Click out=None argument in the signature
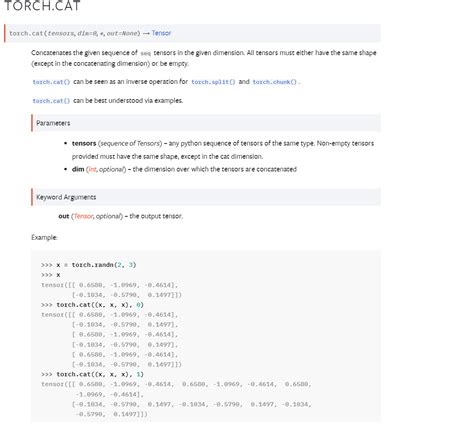Screen dimensions: 474x424 coord(122,33)
